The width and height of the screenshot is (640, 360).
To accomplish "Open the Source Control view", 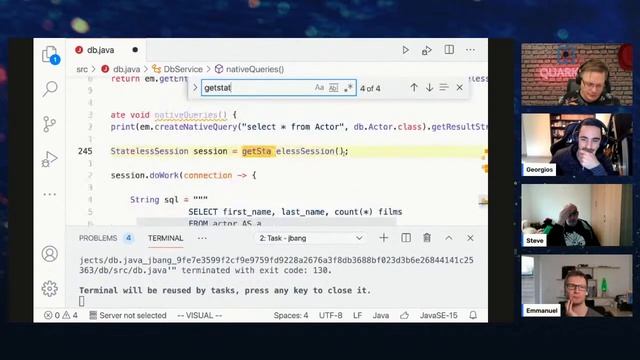I will coord(49,124).
